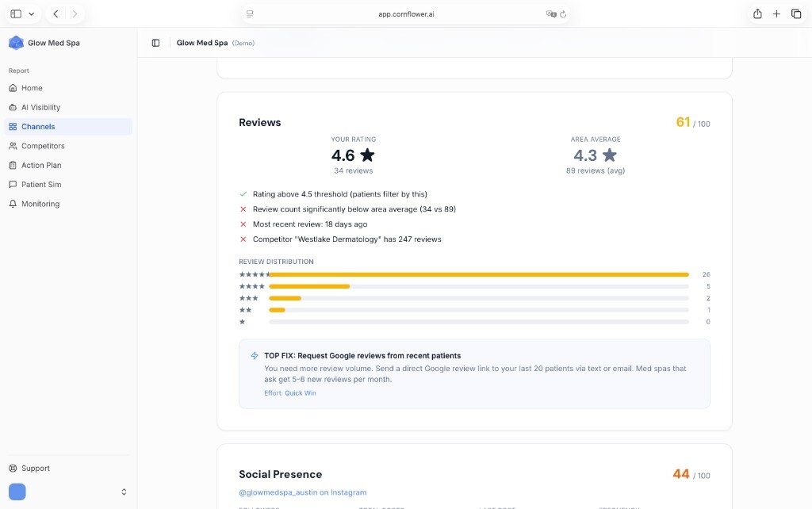Click the app.cornflower.ai address bar
Screen dimensions: 812x509
coord(405,13)
